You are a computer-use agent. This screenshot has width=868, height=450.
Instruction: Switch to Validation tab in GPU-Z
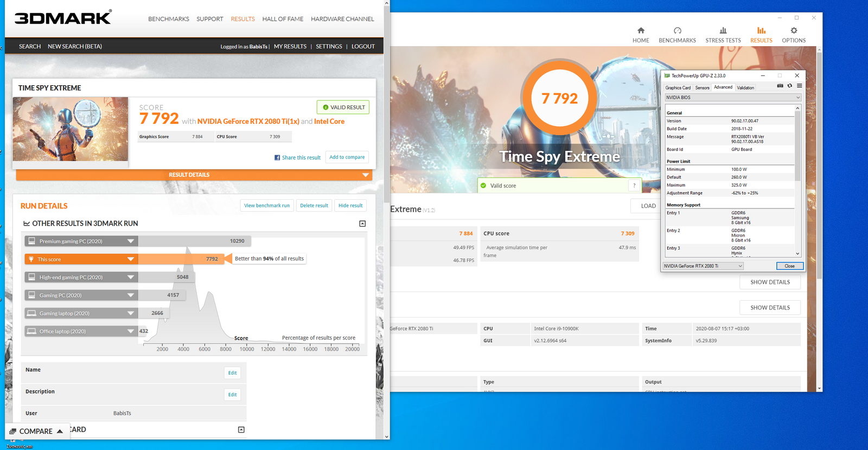(x=745, y=87)
